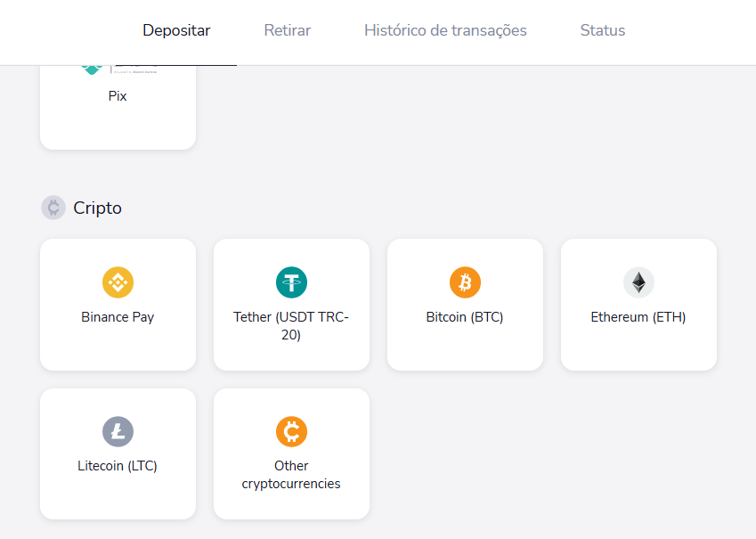This screenshot has width=756, height=539.
Task: Switch to the Retirar tab
Action: (288, 30)
